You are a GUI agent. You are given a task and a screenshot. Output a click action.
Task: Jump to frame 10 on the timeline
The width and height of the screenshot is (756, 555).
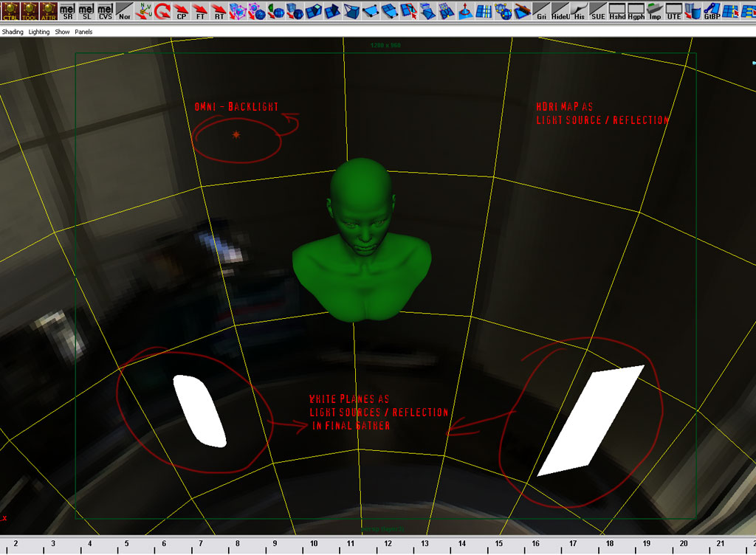314,543
